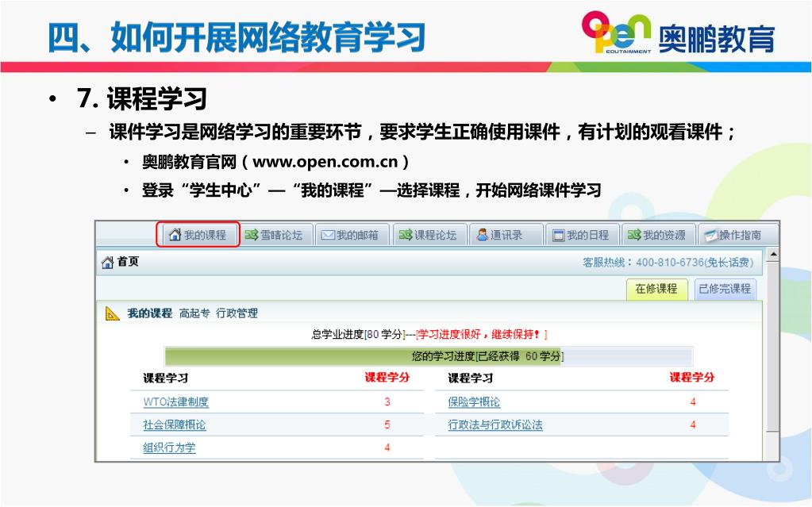Select the 在修课程 tab

(656, 289)
